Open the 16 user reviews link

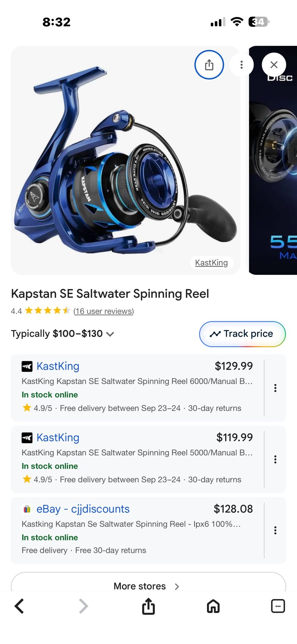point(103,311)
